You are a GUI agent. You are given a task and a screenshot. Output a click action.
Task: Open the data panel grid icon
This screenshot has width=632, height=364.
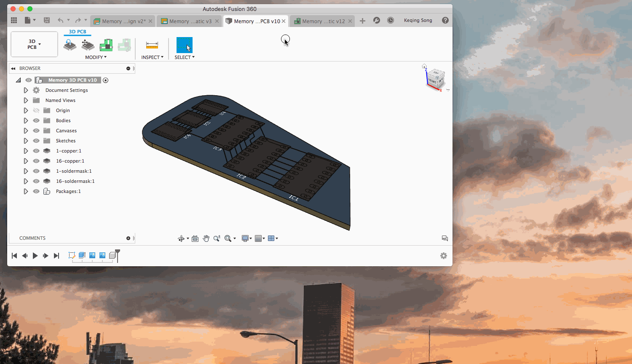point(14,20)
